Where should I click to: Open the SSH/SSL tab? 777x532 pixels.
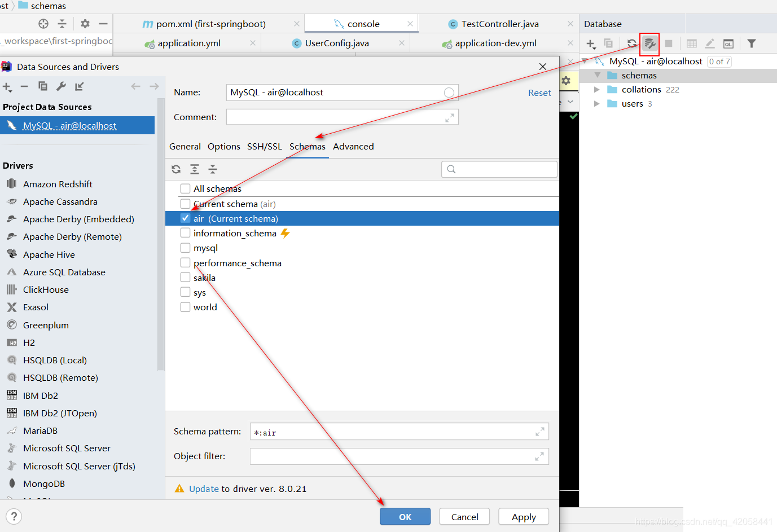[x=265, y=146]
